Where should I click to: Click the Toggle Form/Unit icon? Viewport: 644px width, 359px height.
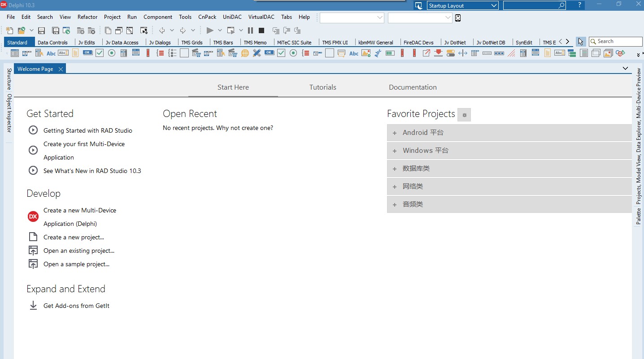tap(130, 30)
